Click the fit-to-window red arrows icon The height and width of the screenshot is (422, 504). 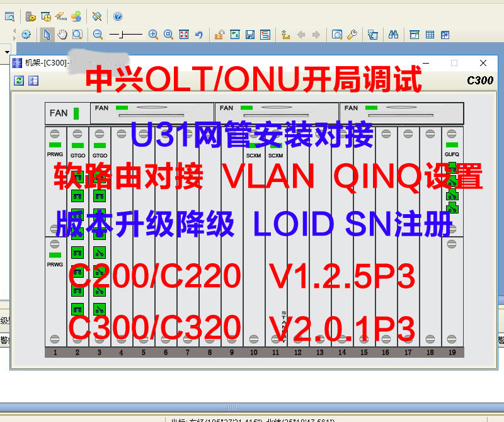click(183, 35)
